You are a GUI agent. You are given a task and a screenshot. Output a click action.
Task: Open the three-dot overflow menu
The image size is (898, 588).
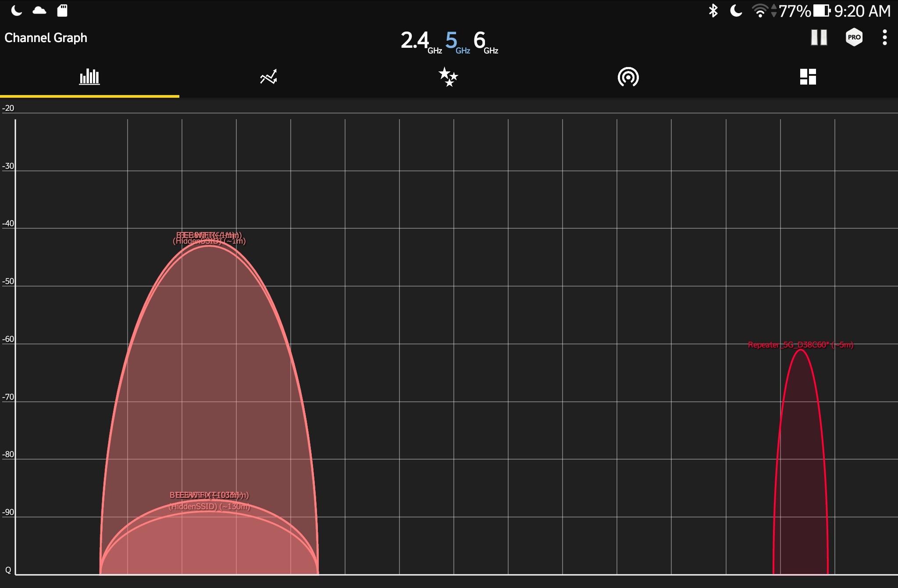tap(885, 38)
